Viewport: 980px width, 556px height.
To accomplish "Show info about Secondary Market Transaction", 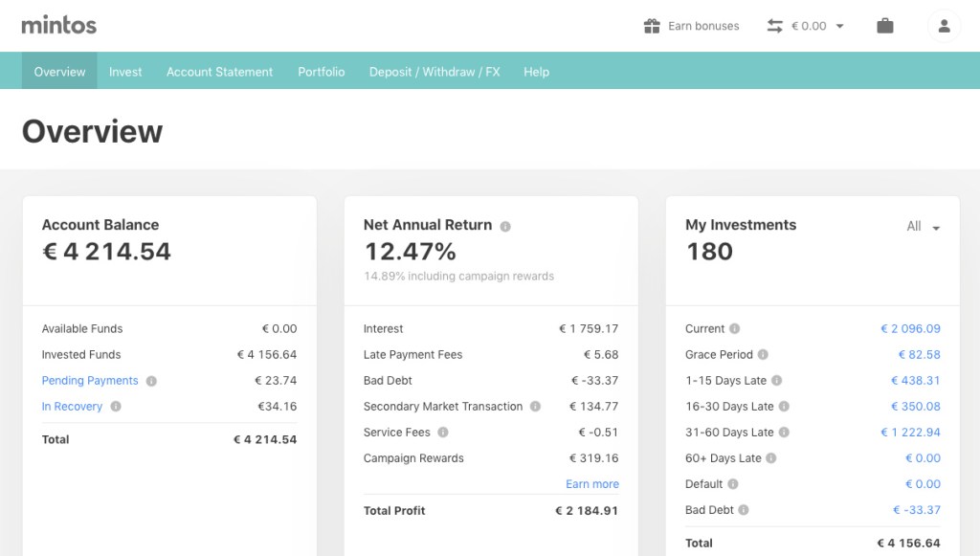I will (536, 407).
